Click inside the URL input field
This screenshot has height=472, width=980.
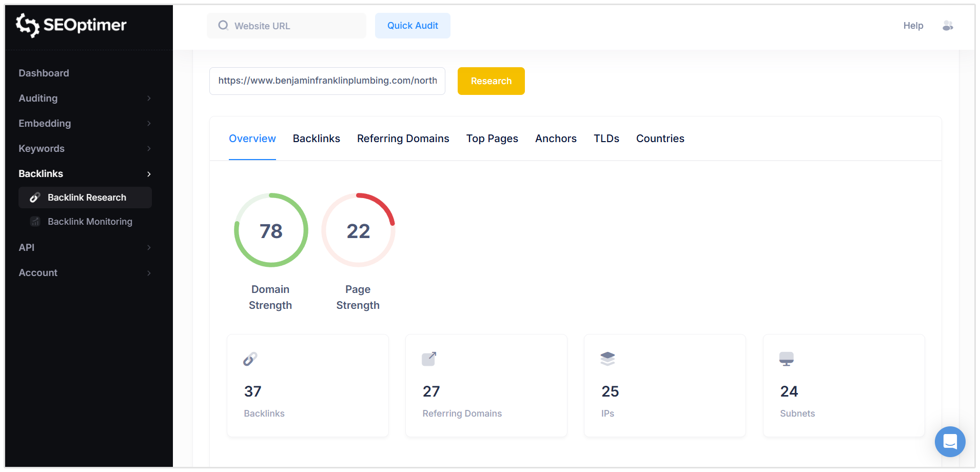click(327, 81)
